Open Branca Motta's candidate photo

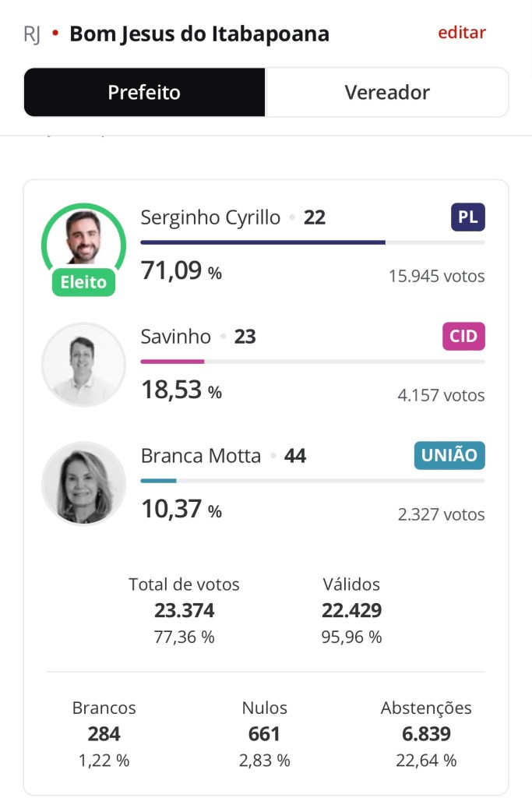[x=83, y=483]
